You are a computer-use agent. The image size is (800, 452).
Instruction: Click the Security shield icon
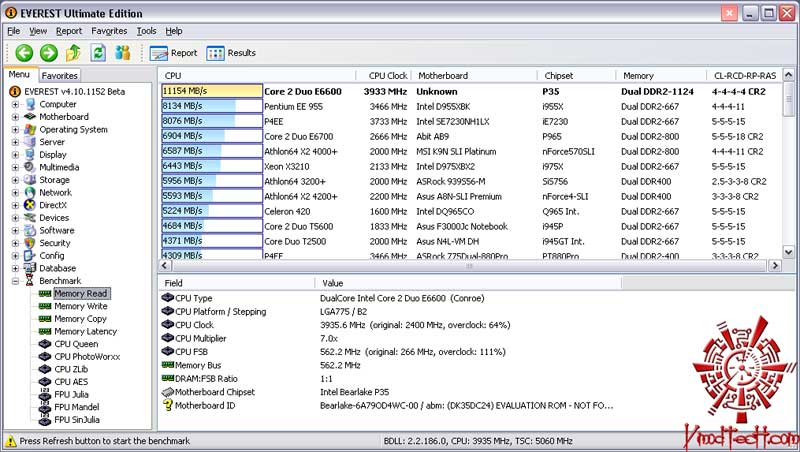point(30,243)
